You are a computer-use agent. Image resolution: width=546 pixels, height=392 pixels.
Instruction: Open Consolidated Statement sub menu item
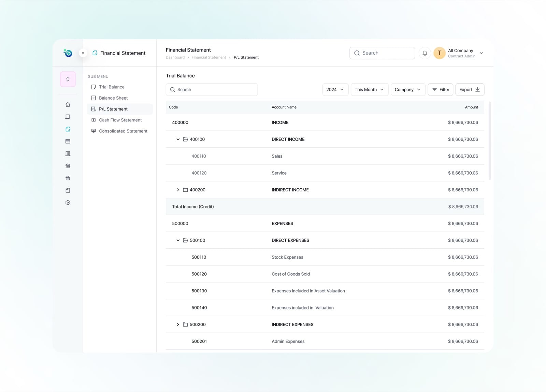tap(120, 131)
